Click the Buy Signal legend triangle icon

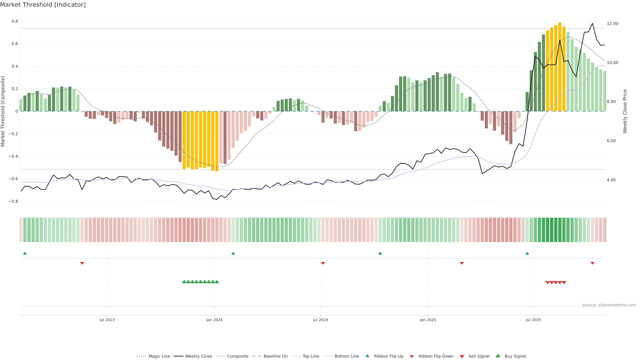(498, 356)
